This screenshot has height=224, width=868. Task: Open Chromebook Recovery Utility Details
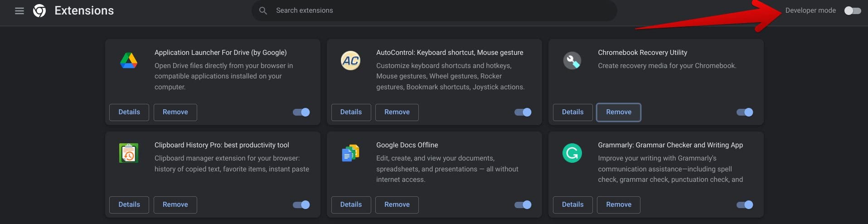573,112
